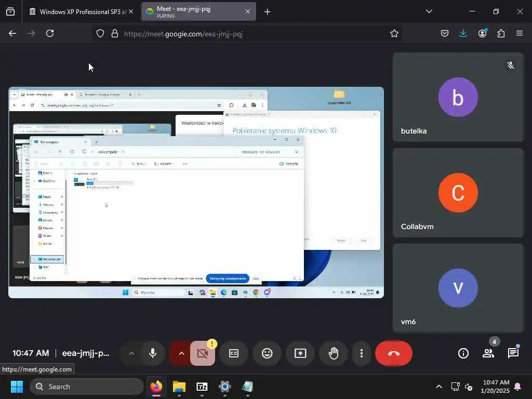Viewport: 532px width, 399px height.
Task: Open Meet more options menu
Action: [362, 353]
